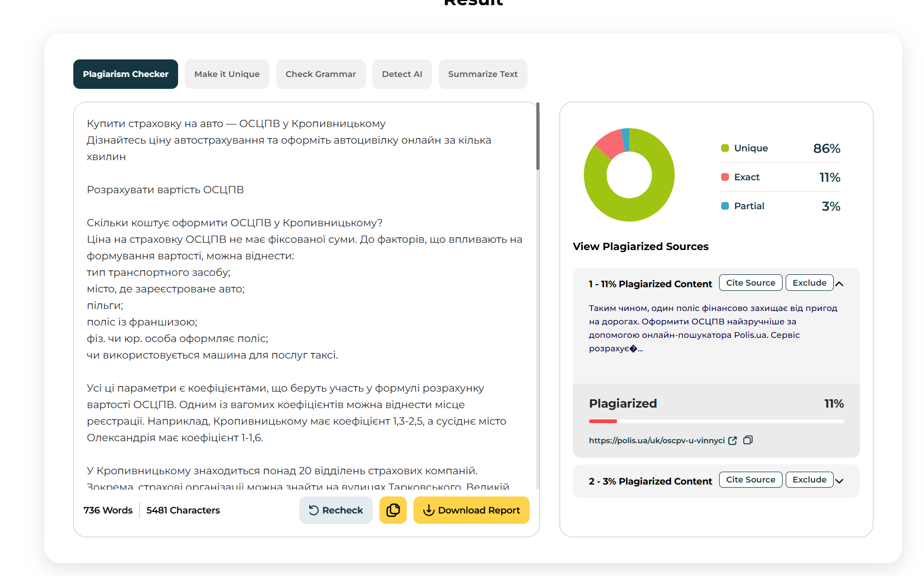The image size is (924, 576).
Task: Expand the 2 - 3% Plagiarized Content section
Action: coord(839,481)
